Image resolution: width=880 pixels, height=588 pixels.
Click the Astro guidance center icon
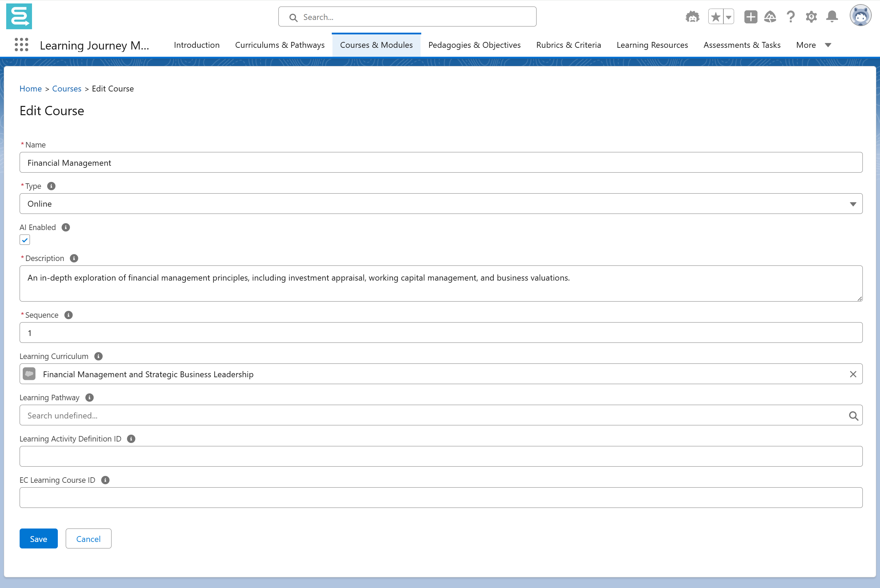pyautogui.click(x=692, y=17)
